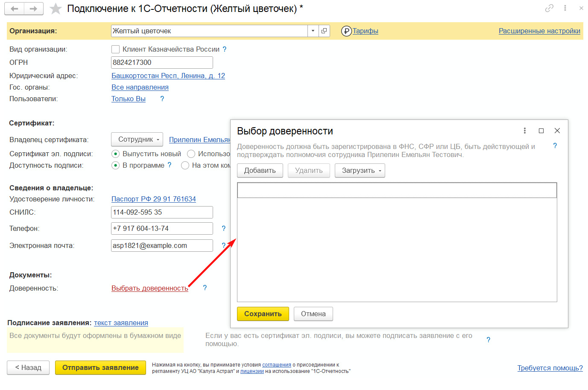Screen dimensions: 588x390
Task: Show help for Доверенность row
Action: [x=205, y=288]
